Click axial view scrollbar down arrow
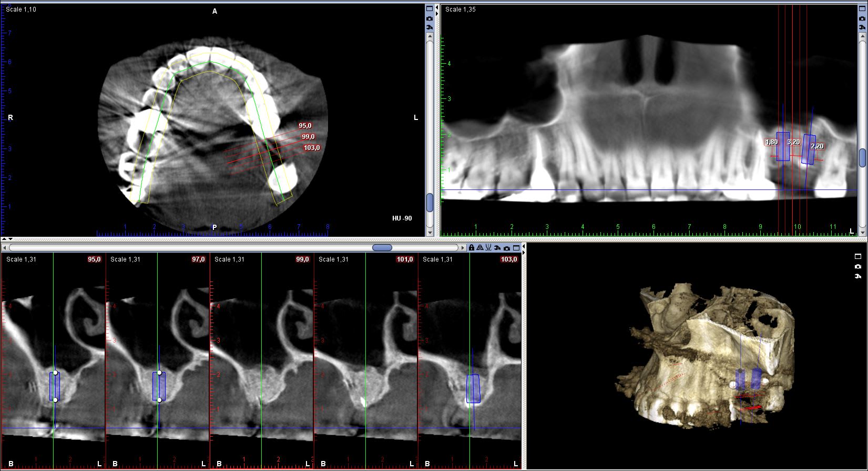This screenshot has width=868, height=471. pos(430,233)
